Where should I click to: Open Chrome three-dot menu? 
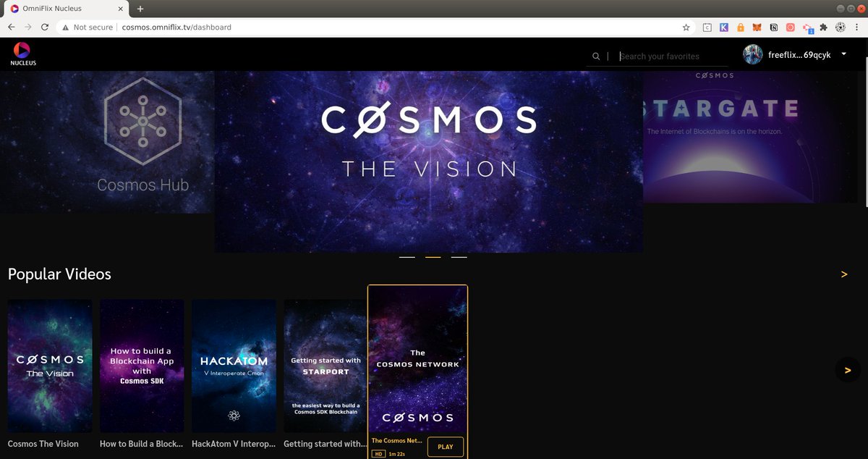(x=857, y=27)
